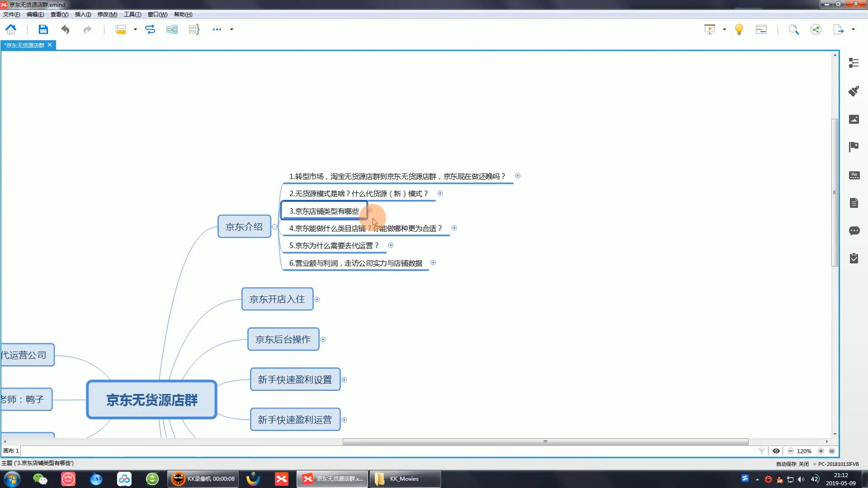Open the search magnifier
The width and height of the screenshot is (868, 488).
(x=794, y=29)
